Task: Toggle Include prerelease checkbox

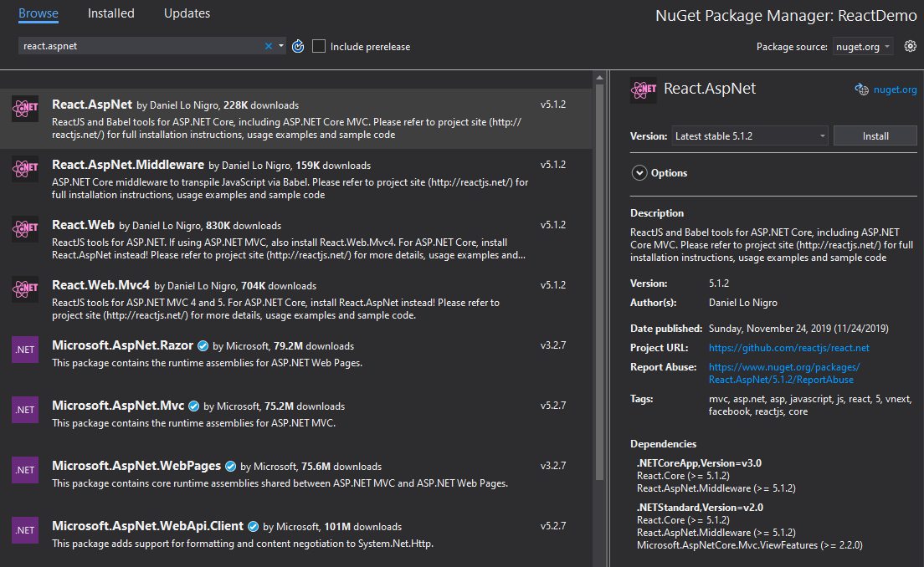Action: pyautogui.click(x=319, y=46)
